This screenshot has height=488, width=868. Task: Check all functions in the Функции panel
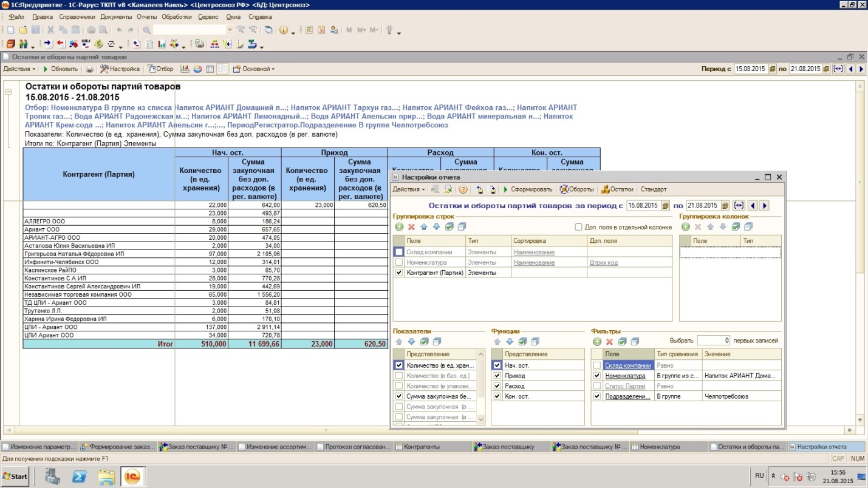tap(522, 342)
